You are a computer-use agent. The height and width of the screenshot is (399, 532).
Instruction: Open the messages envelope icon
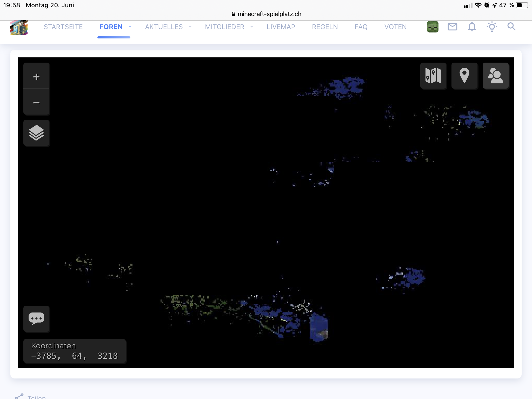coord(452,27)
